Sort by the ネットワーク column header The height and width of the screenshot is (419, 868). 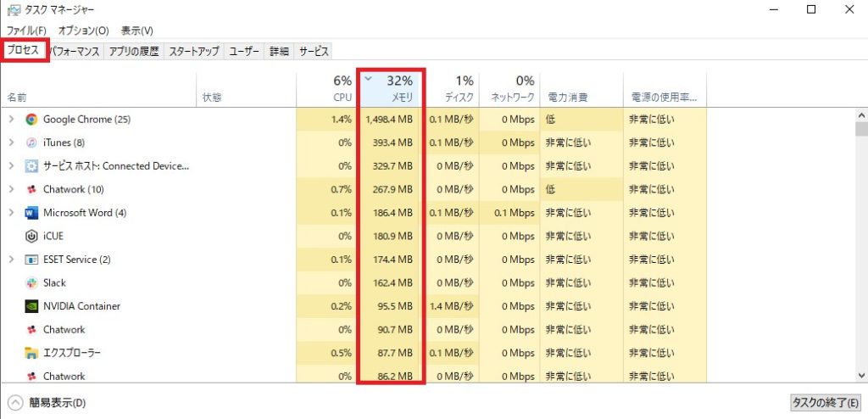click(509, 89)
